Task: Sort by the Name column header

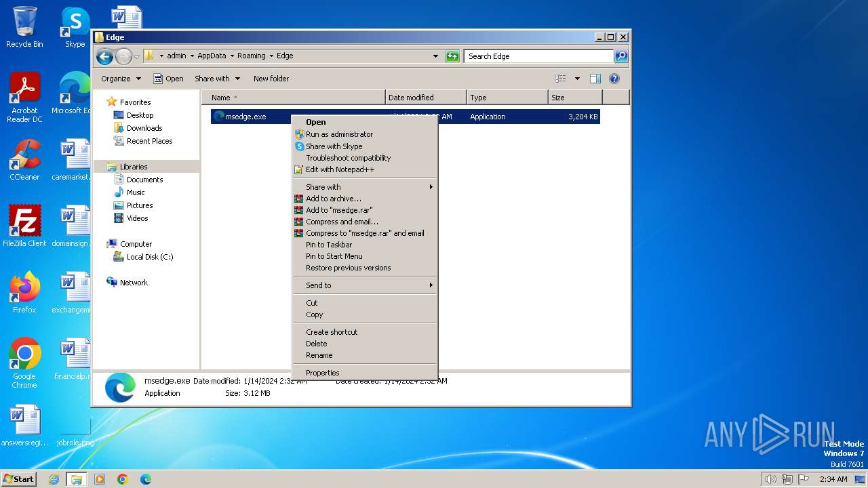Action: tap(294, 98)
